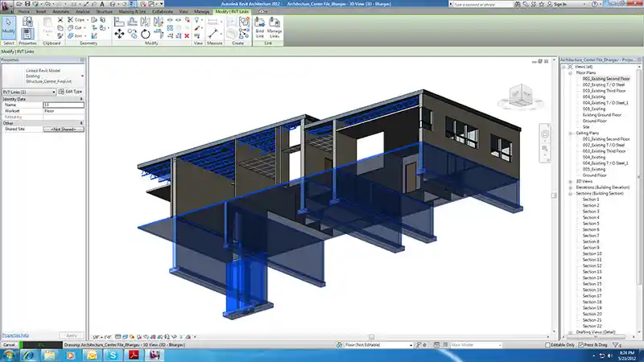
Task: Toggle the Properties palette icon
Action: 27,34
